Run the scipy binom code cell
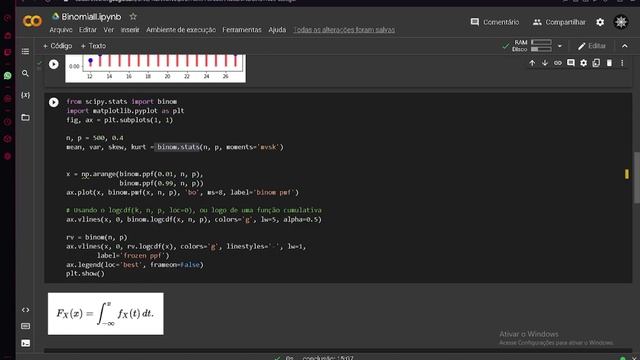 53,102
